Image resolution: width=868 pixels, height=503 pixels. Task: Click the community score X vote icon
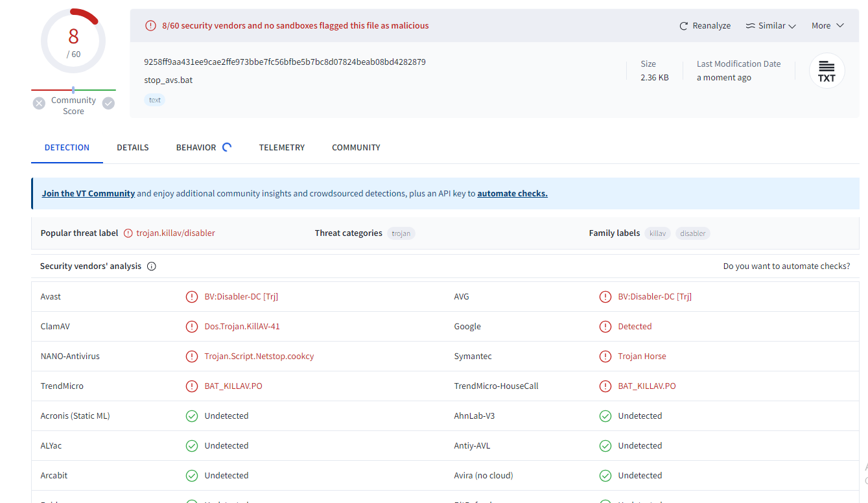click(x=39, y=103)
